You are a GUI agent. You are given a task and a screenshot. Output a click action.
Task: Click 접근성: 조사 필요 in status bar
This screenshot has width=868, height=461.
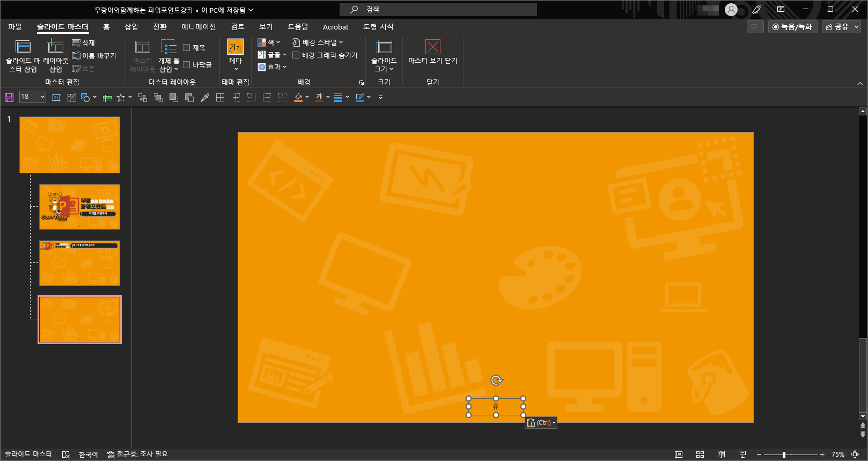coord(137,455)
